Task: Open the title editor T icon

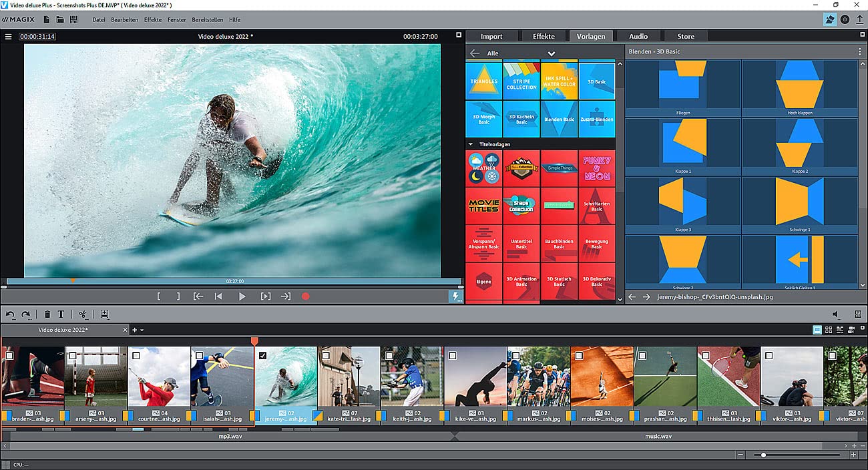Action: coord(61,314)
